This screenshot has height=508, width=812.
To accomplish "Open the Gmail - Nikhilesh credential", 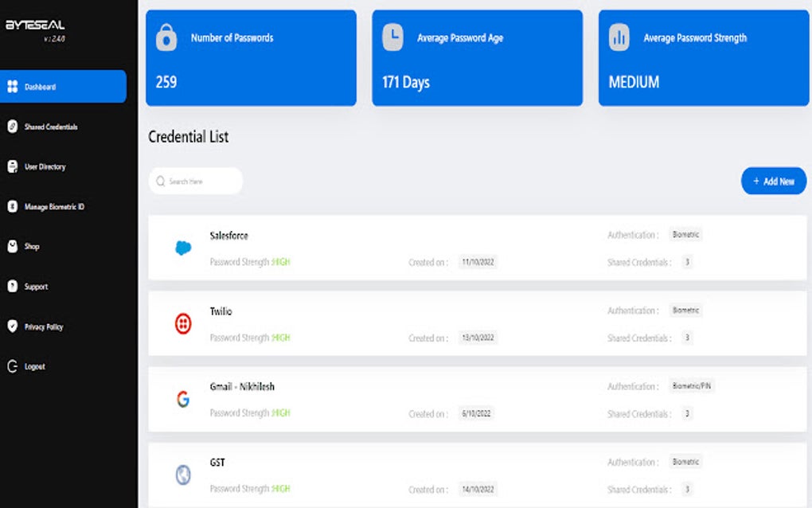I will 242,387.
